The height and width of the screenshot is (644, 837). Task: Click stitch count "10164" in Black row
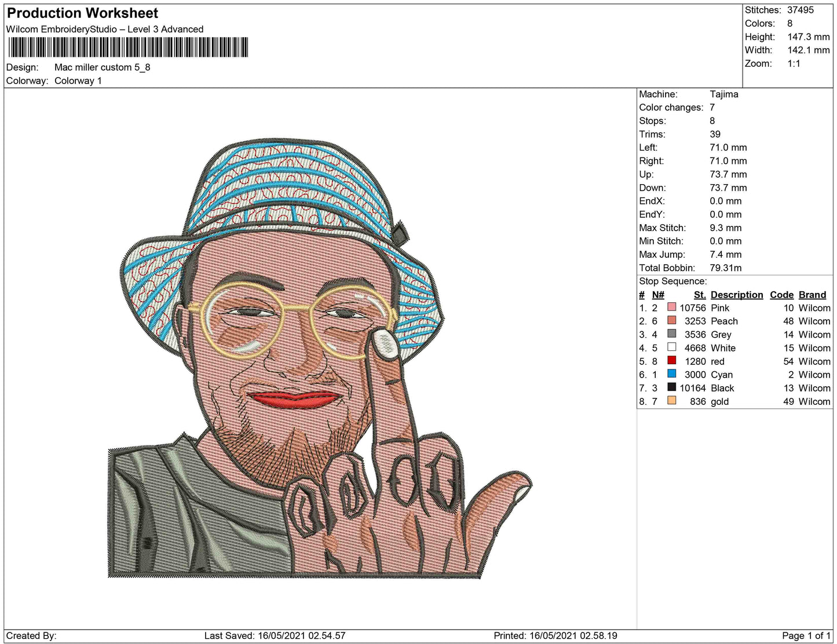point(693,387)
